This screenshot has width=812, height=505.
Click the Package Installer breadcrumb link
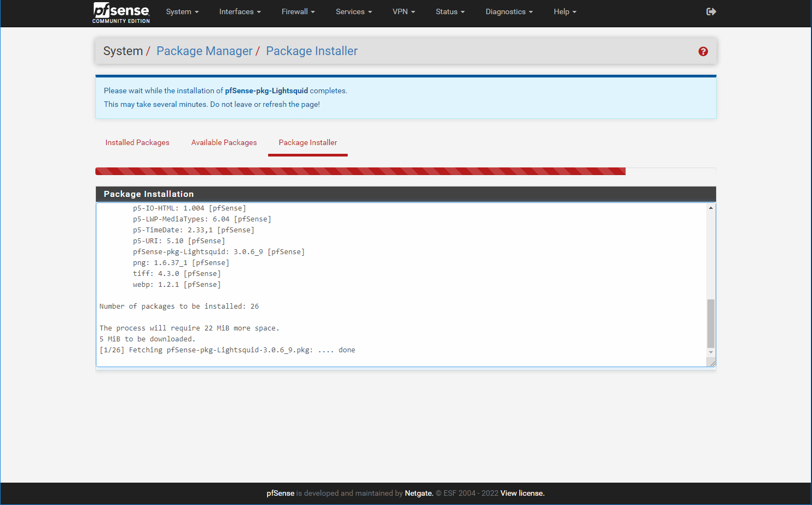[312, 51]
